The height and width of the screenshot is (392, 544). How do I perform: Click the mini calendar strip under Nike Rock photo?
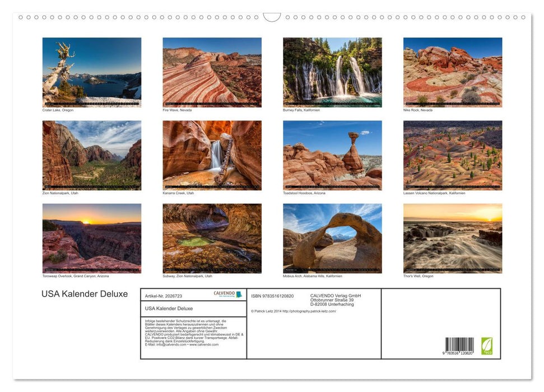pos(453,104)
